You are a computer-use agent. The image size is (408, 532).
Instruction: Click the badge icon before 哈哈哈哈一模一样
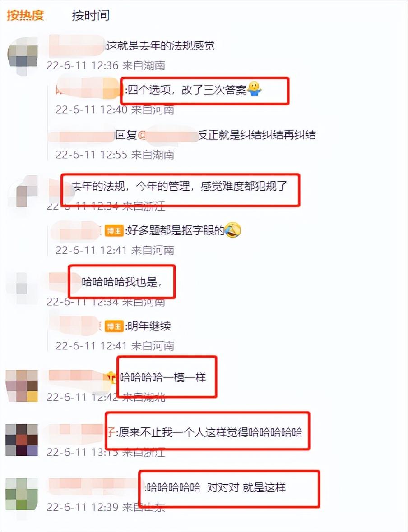tap(111, 377)
